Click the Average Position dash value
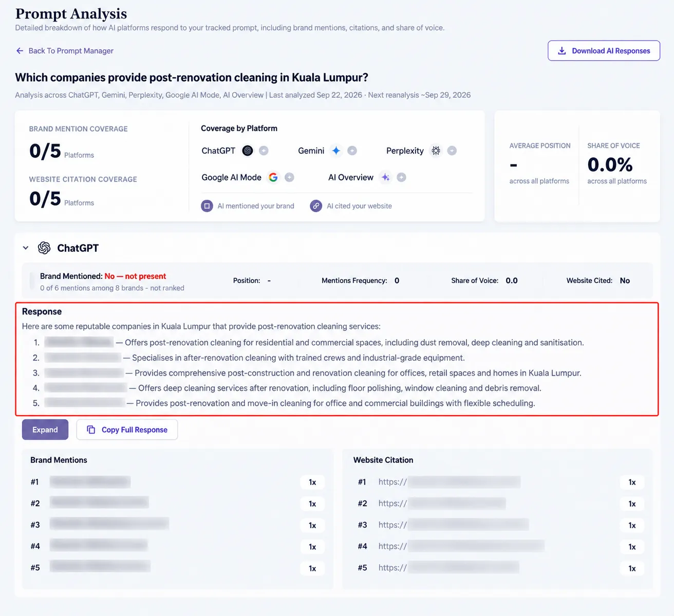 [x=513, y=165]
